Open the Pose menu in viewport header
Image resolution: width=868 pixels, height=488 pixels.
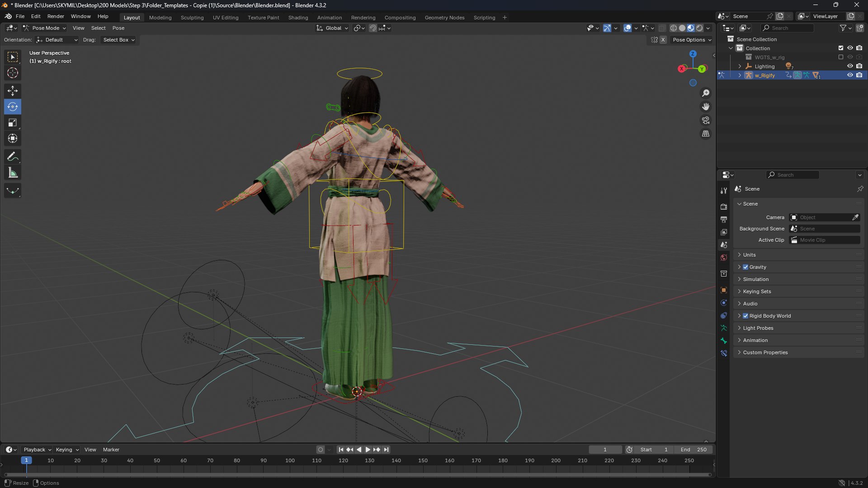tap(118, 28)
